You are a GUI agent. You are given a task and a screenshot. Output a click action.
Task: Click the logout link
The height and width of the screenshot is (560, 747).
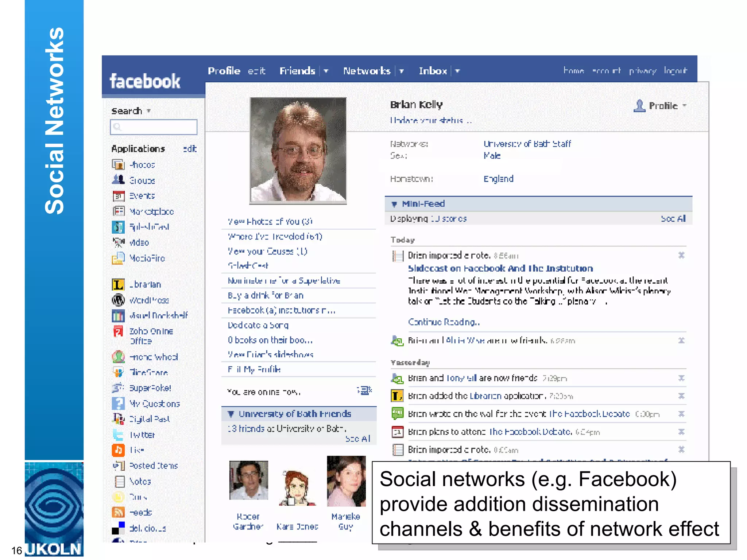(676, 70)
